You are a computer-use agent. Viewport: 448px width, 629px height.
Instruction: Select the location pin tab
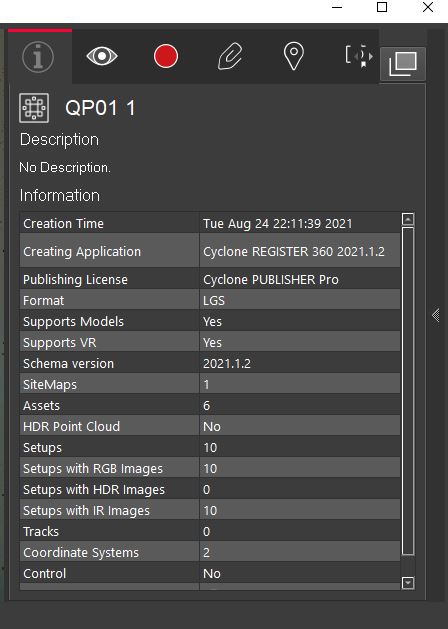click(294, 56)
